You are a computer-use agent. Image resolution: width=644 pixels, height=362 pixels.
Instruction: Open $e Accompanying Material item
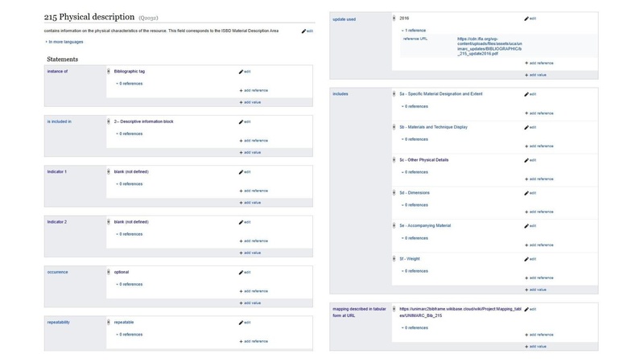425,226
